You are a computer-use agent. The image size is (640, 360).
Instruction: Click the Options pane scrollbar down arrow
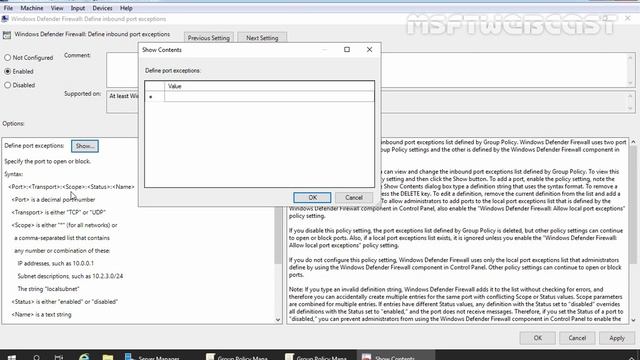[278, 320]
